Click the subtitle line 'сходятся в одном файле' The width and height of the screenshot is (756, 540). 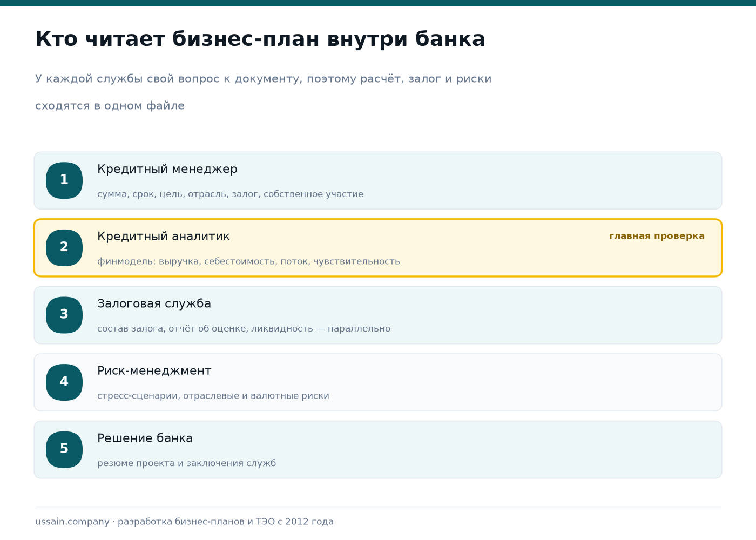[110, 106]
